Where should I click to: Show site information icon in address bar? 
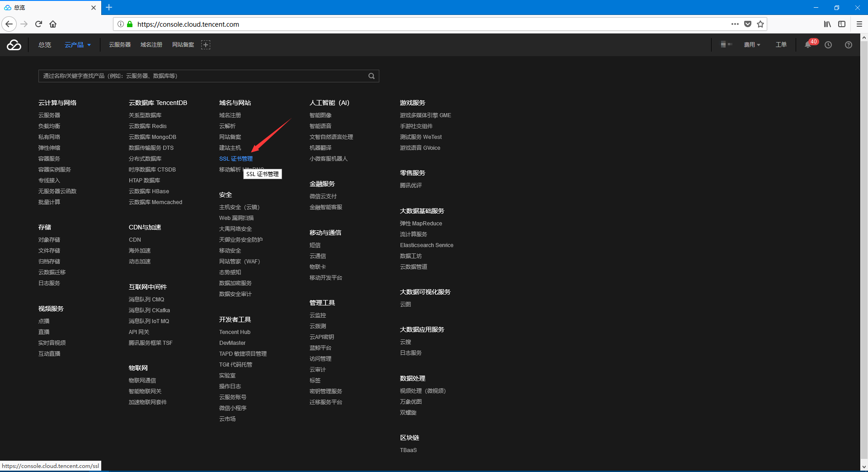point(120,24)
